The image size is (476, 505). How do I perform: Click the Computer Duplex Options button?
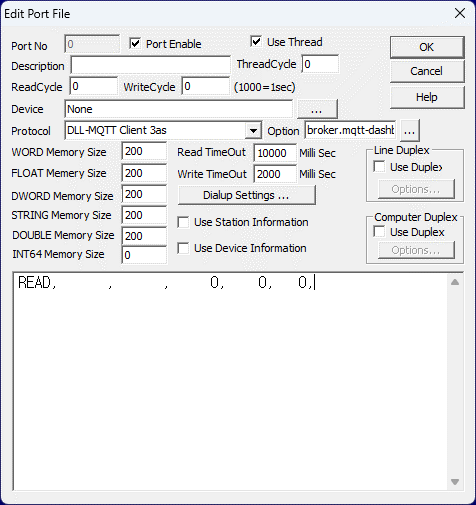[x=416, y=250]
